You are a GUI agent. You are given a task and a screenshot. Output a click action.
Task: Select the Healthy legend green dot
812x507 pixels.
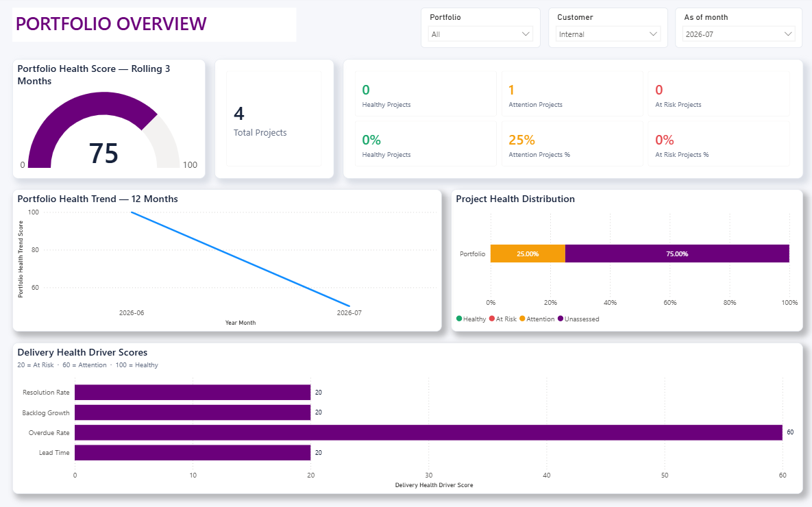[x=459, y=319]
